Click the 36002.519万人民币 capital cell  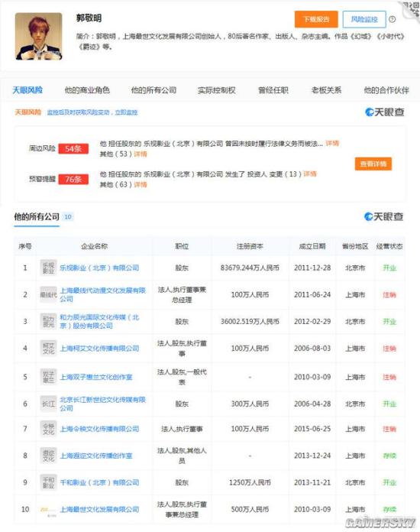coord(250,321)
